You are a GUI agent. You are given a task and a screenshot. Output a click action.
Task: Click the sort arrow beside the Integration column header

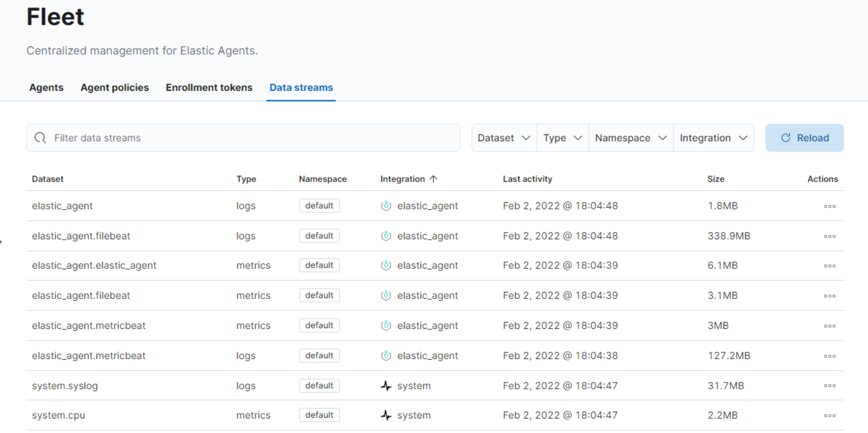click(x=433, y=179)
